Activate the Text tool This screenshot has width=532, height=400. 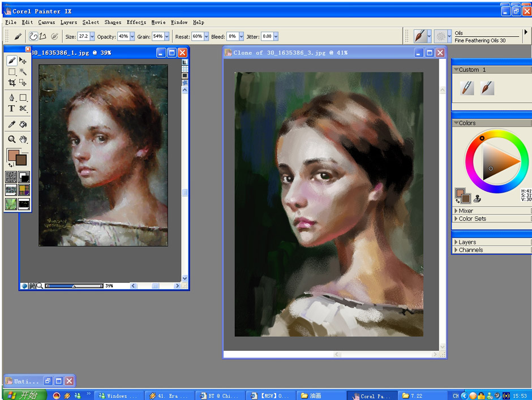[x=11, y=109]
